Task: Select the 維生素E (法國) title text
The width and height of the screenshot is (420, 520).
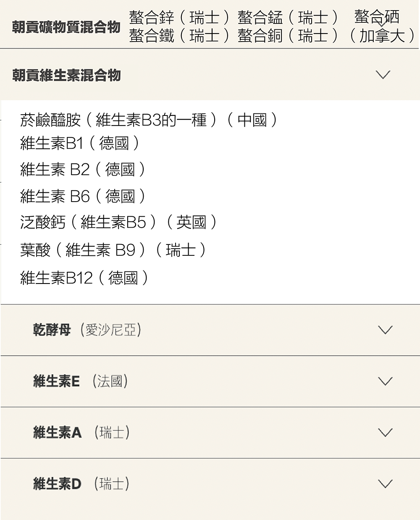Action: [80, 381]
